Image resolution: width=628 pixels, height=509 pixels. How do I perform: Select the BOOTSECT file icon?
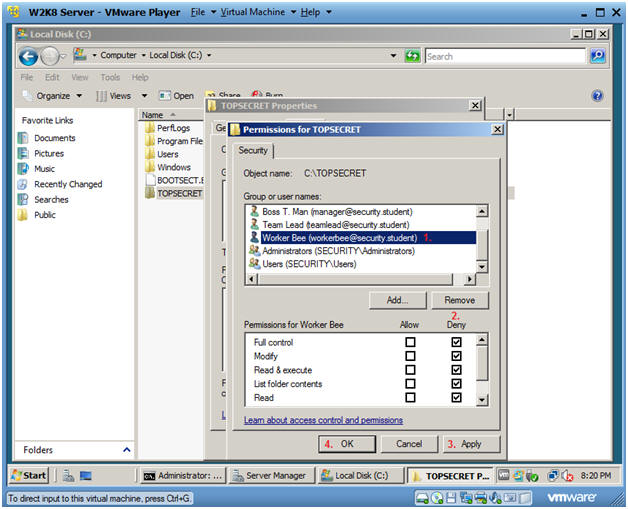click(150, 180)
